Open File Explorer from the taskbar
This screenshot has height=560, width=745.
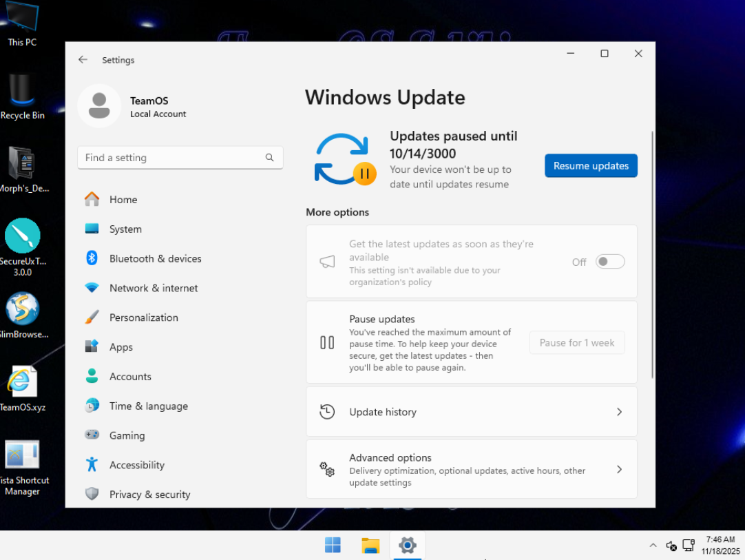tap(370, 546)
